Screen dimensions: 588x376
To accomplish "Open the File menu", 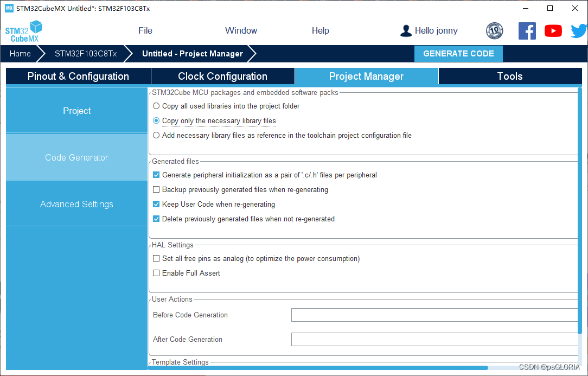I will click(145, 31).
